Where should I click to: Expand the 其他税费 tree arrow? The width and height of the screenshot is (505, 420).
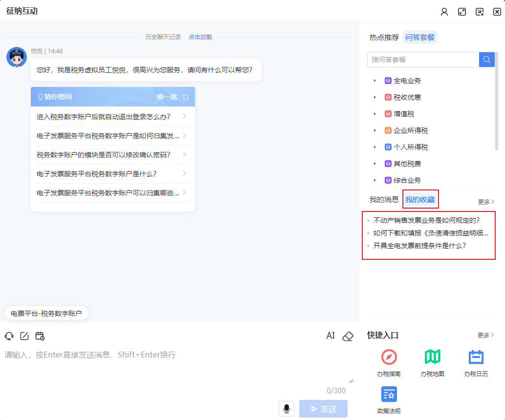pyautogui.click(x=375, y=164)
